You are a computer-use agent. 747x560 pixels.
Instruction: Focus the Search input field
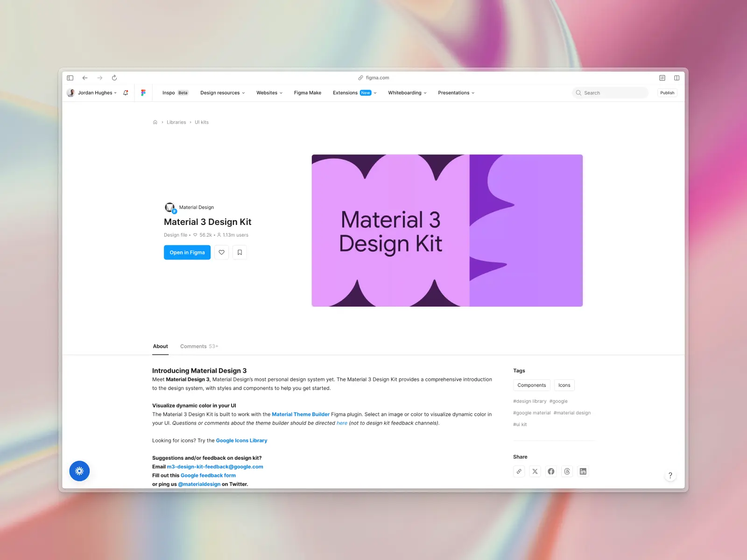[610, 93]
